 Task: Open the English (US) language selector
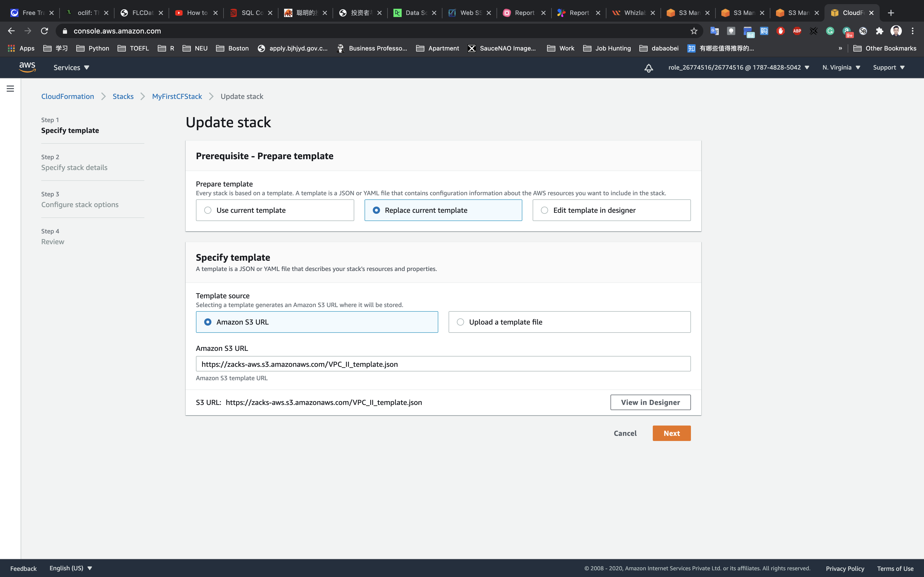71,568
